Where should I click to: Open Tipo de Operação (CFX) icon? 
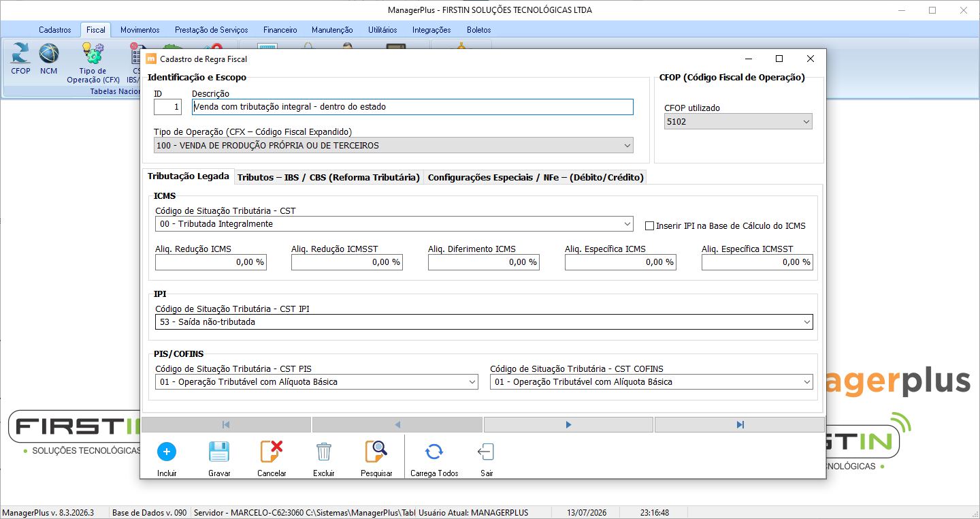[93, 53]
